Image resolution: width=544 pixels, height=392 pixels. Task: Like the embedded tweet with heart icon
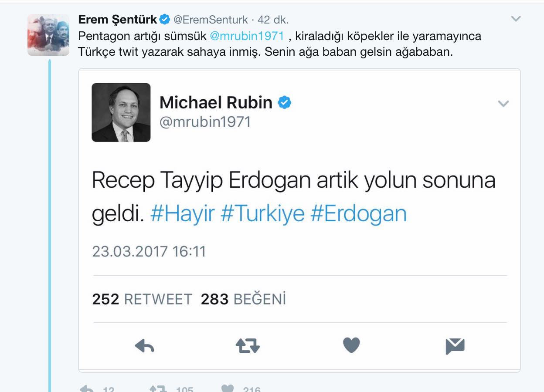click(x=351, y=345)
